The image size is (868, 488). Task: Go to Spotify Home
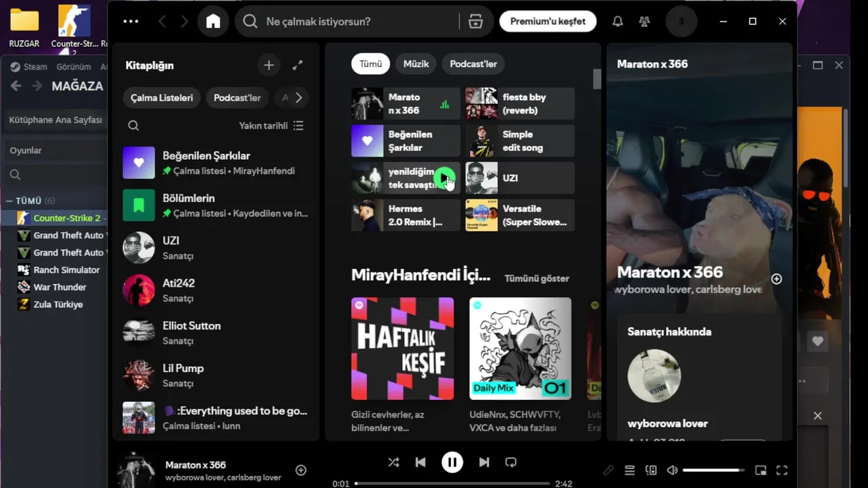pos(213,22)
